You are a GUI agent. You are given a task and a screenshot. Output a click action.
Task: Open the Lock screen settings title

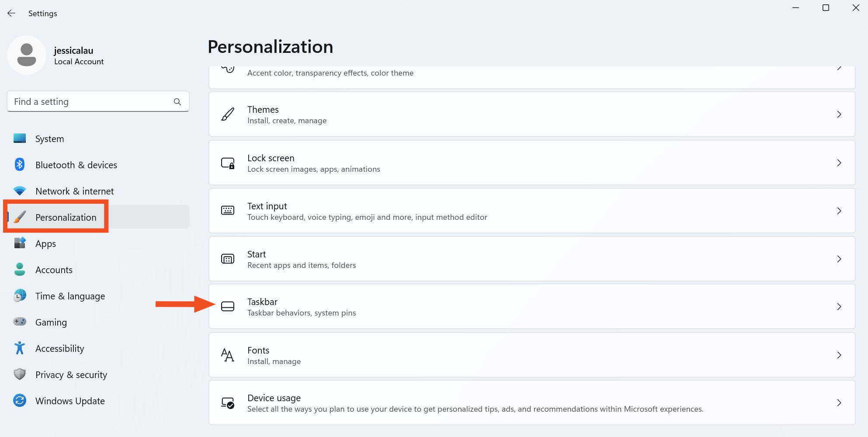271,158
